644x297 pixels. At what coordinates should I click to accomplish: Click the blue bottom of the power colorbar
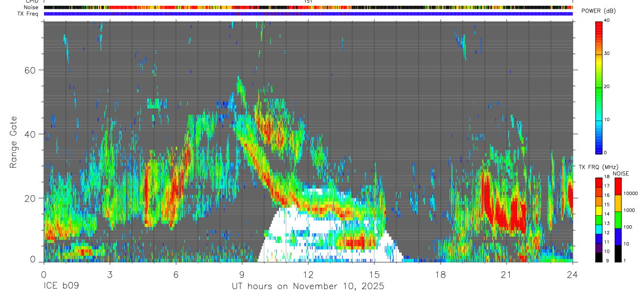(x=598, y=147)
